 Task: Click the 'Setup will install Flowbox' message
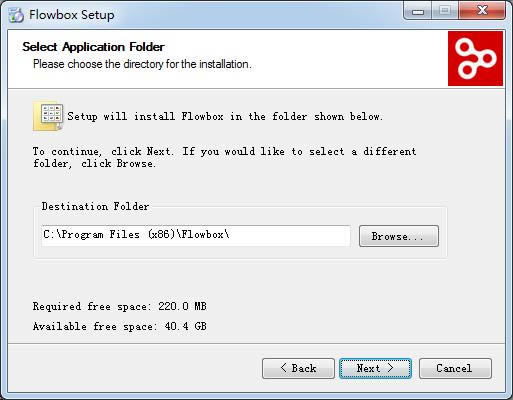[x=225, y=116]
